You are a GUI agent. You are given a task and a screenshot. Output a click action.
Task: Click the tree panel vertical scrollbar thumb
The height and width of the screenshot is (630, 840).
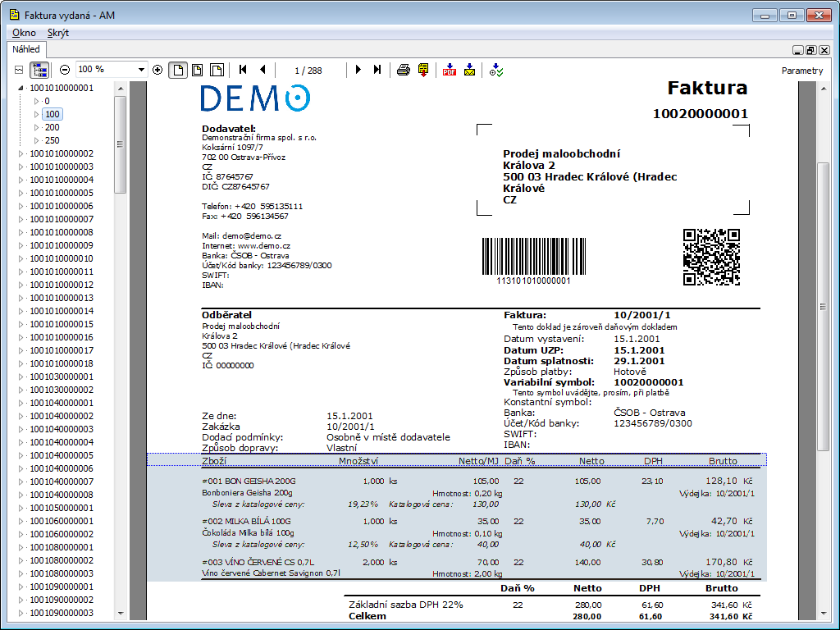120,144
